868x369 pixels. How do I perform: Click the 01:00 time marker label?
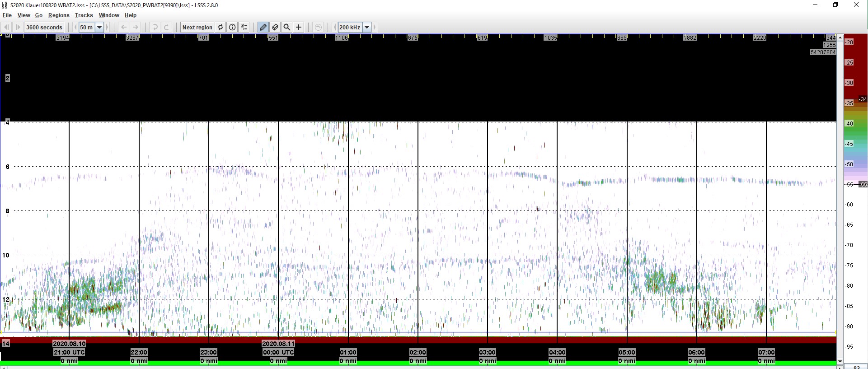[348, 352]
